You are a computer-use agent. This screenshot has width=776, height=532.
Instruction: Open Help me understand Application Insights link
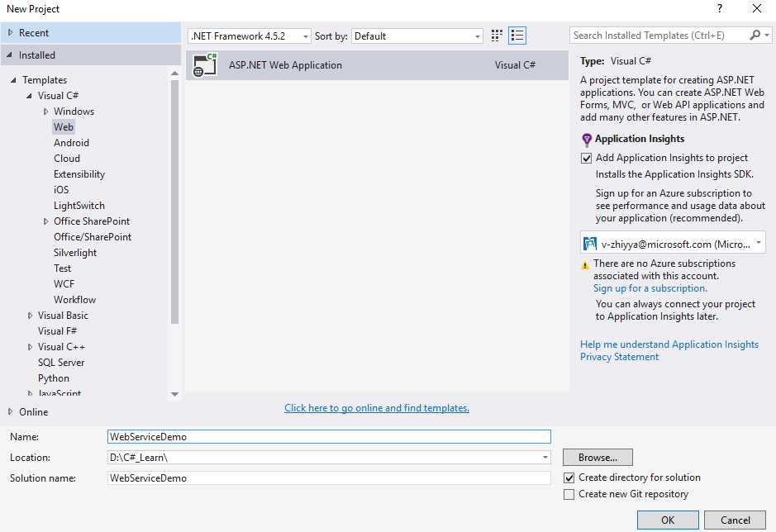(x=669, y=344)
